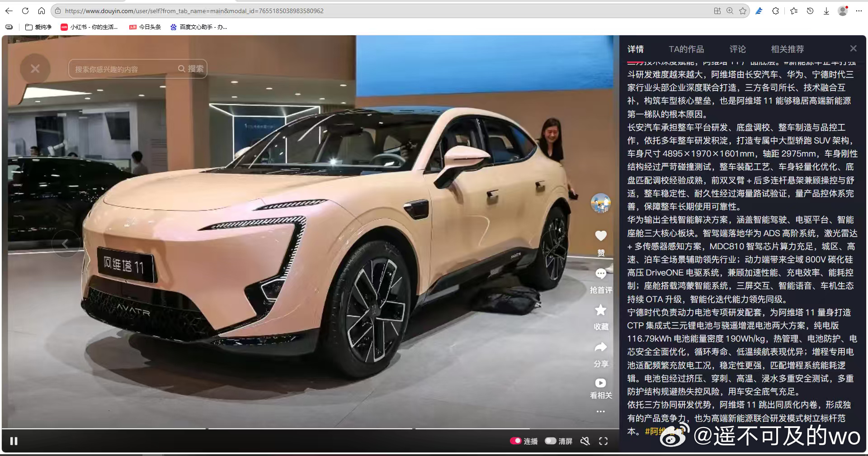This screenshot has width=868, height=456.
Task: Click the text line starting 依托三方协同研发优势
Action: pyautogui.click(x=739, y=405)
